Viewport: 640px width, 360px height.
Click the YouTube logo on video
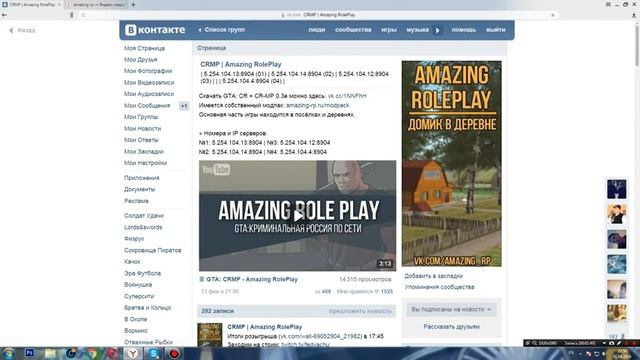pos(216,169)
